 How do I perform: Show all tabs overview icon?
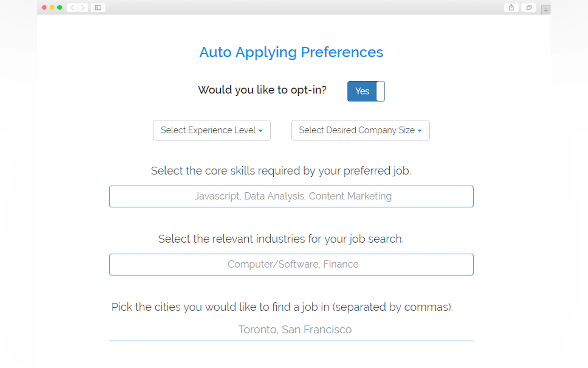pyautogui.click(x=529, y=8)
